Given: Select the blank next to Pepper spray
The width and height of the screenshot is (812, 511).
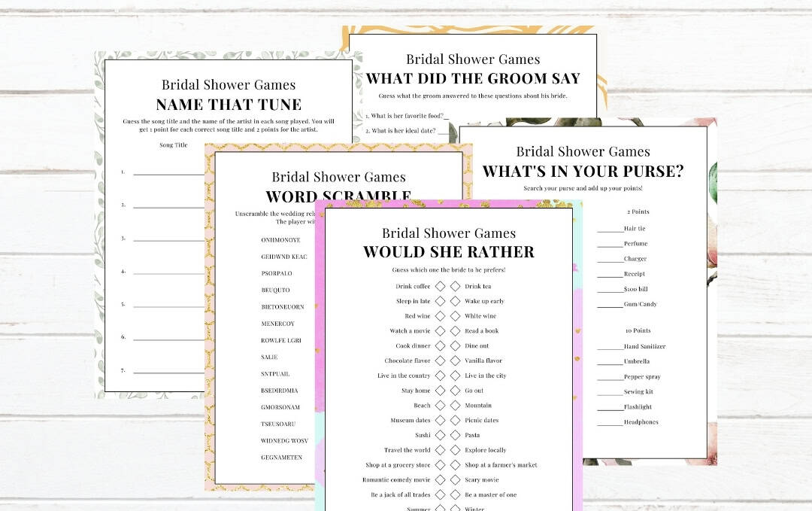Looking at the screenshot, I should (x=610, y=378).
